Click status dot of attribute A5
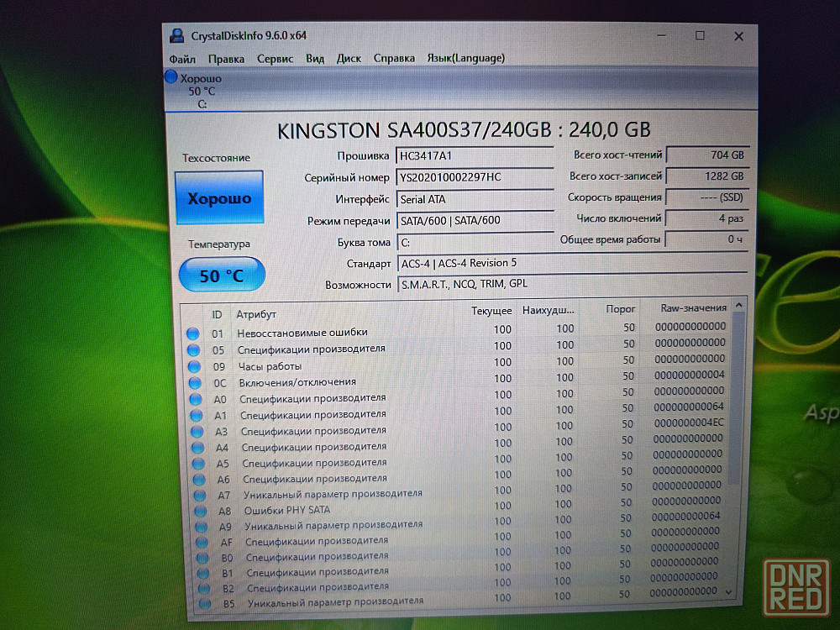This screenshot has height=630, width=840. [198, 464]
